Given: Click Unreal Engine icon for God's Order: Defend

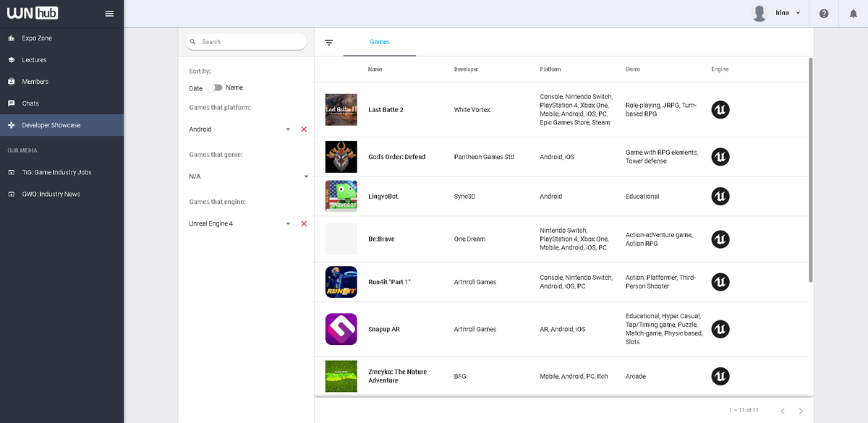Looking at the screenshot, I should [x=720, y=157].
